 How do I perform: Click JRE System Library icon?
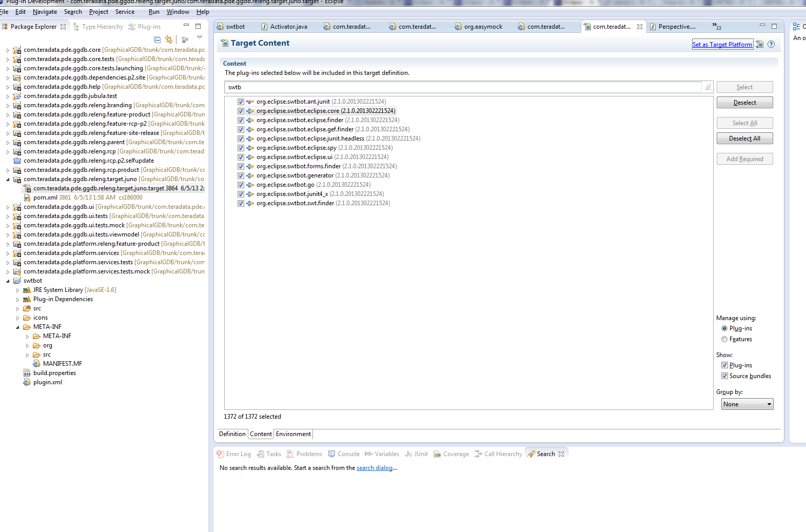coord(27,290)
